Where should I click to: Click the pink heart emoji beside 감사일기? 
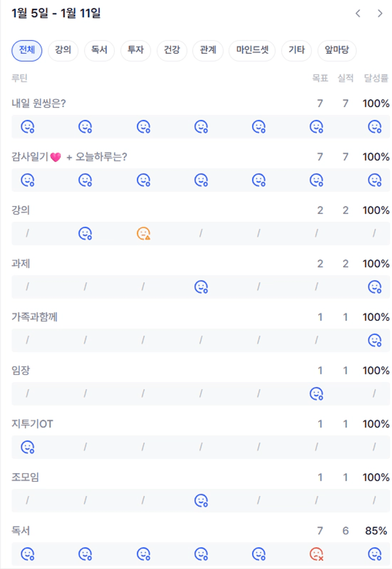pyautogui.click(x=55, y=158)
